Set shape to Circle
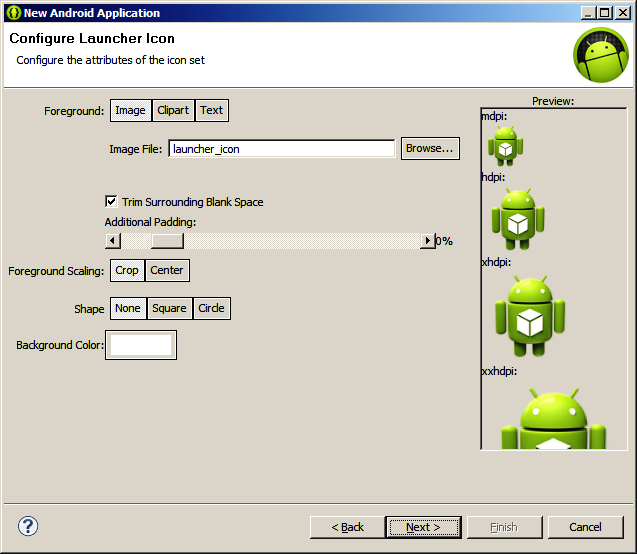 212,308
